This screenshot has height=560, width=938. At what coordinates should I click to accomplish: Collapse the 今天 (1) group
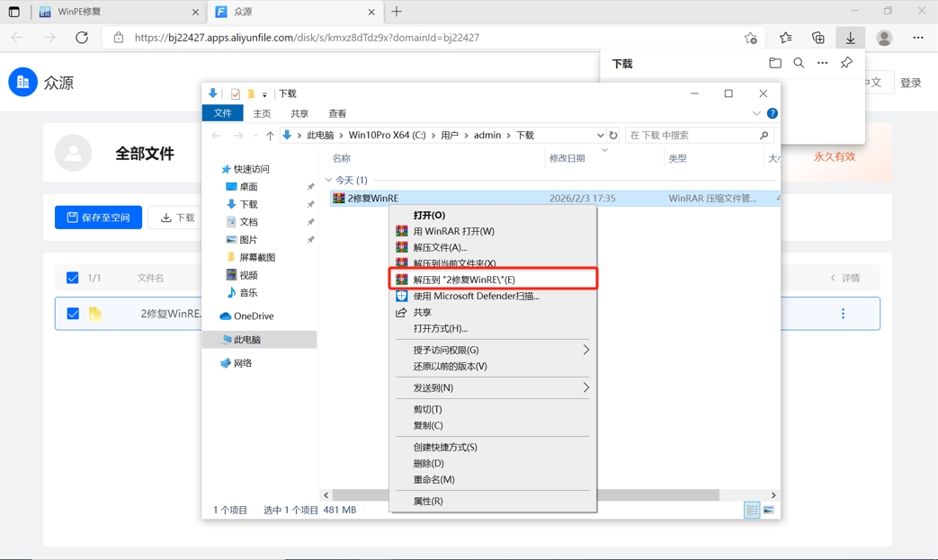(x=328, y=181)
